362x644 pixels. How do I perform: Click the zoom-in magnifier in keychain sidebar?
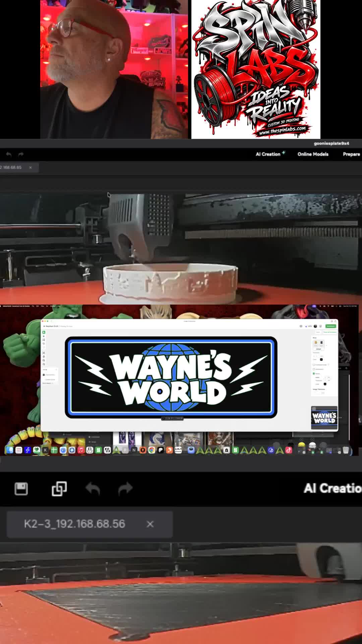click(x=44, y=360)
